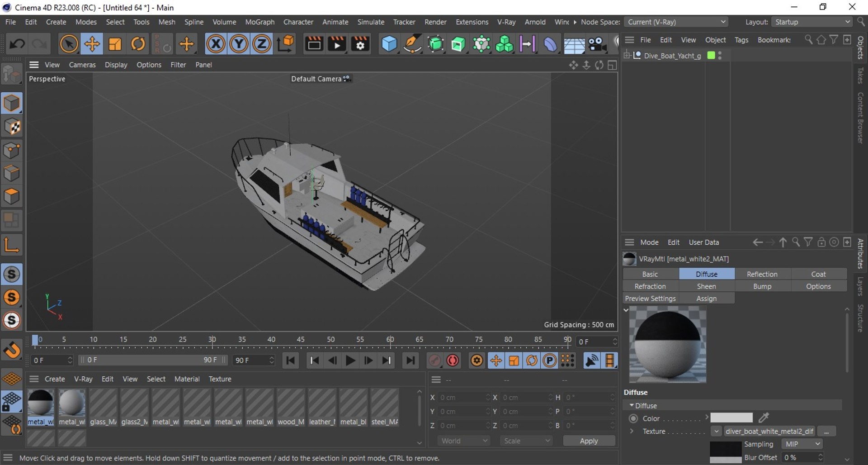The image size is (868, 465).
Task: Open the World coordinate dropdown
Action: click(x=464, y=441)
